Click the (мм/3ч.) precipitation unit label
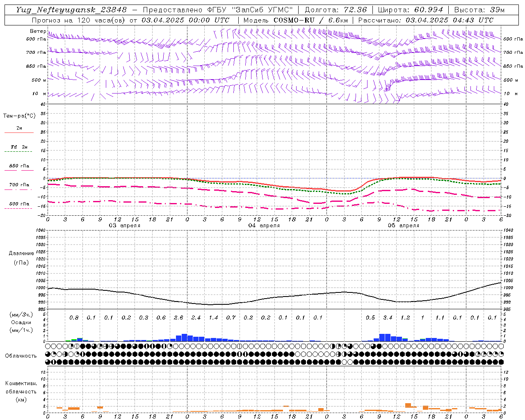 [21, 315]
